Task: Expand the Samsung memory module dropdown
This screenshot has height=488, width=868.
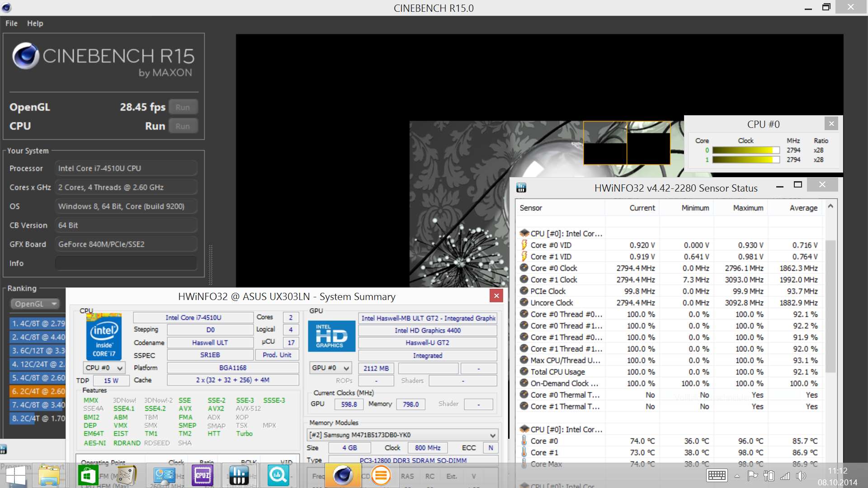Action: [402, 435]
